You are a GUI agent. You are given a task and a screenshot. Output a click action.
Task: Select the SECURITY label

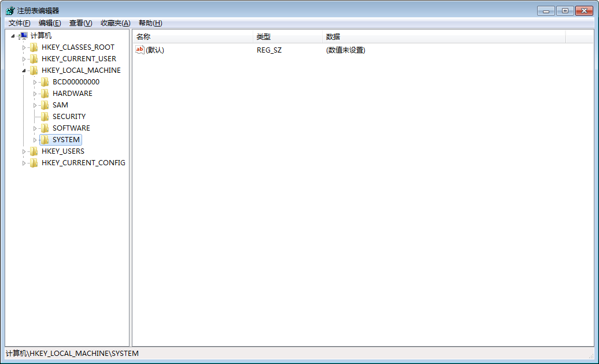69,116
